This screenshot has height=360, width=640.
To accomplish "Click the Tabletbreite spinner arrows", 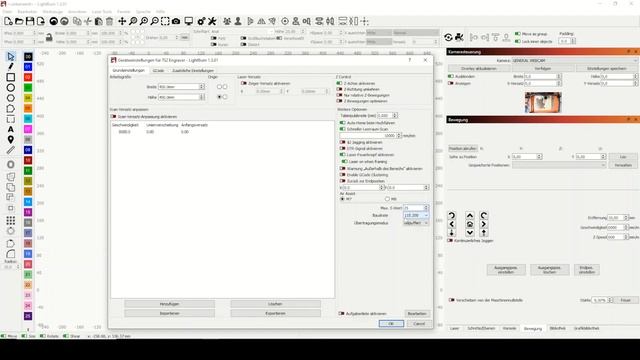I will [395, 116].
